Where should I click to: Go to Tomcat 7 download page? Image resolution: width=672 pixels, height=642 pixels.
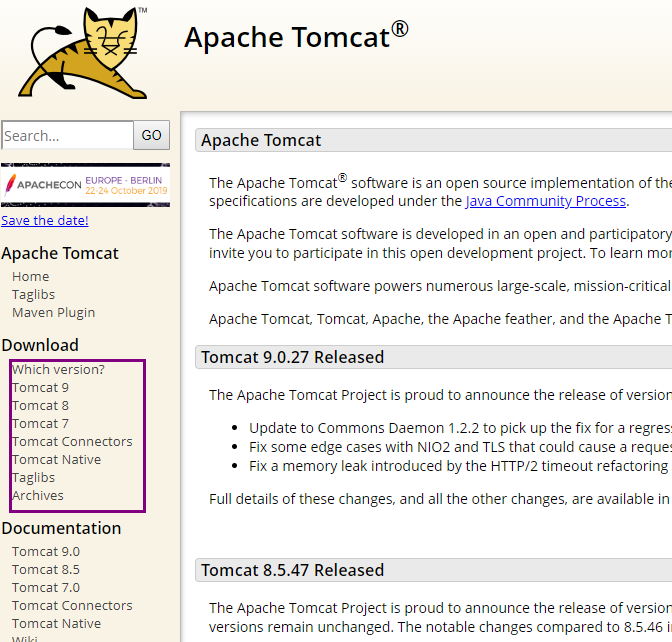(x=40, y=423)
